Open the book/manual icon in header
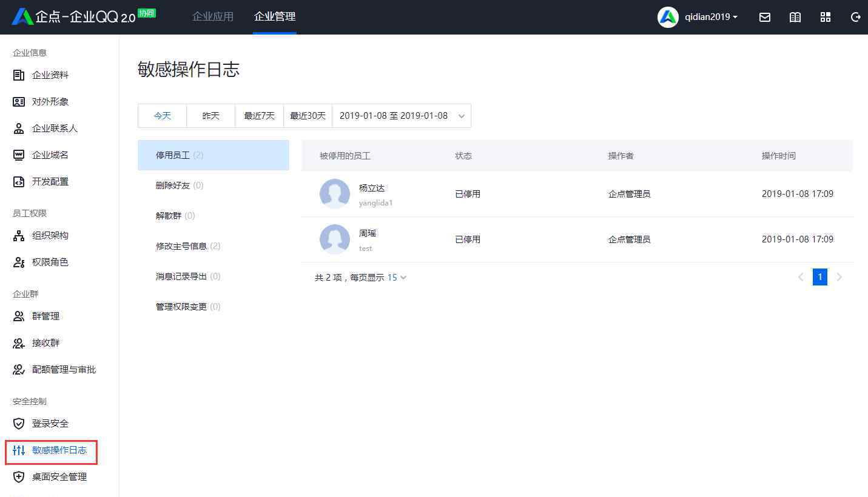 (795, 18)
